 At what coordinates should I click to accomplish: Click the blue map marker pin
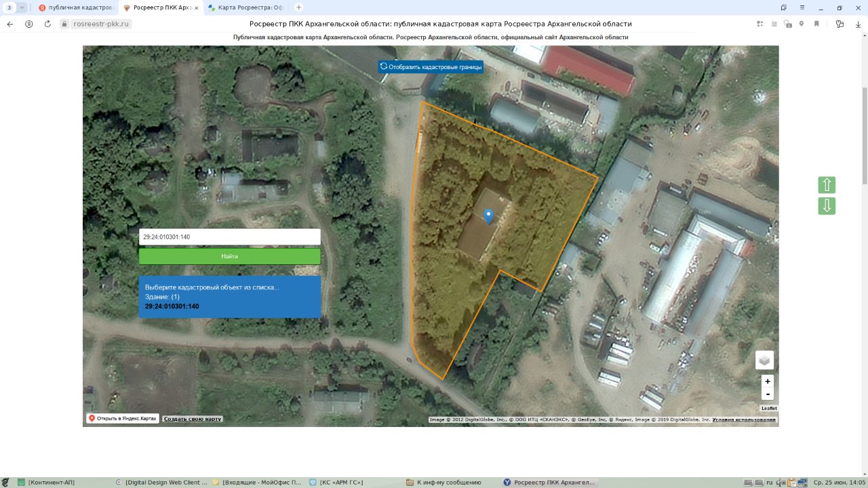point(488,216)
